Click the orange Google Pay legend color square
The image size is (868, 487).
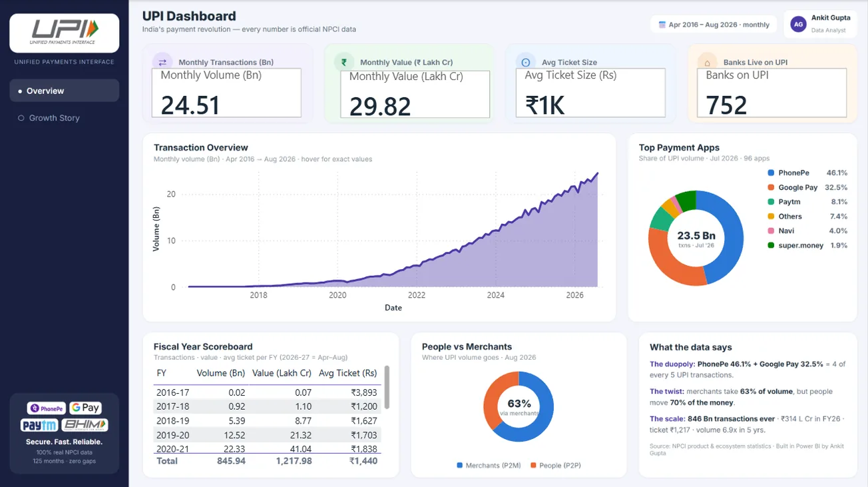(771, 188)
